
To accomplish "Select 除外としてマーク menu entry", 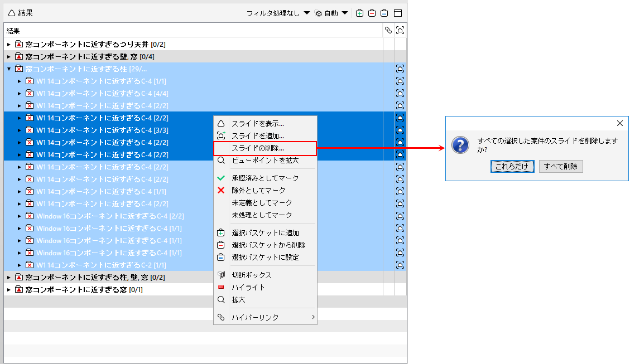I will (265, 190).
